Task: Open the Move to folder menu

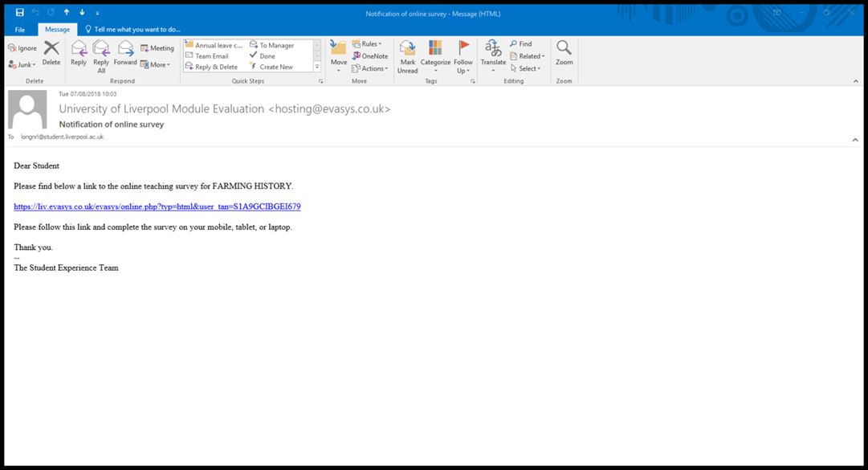Action: (339, 56)
